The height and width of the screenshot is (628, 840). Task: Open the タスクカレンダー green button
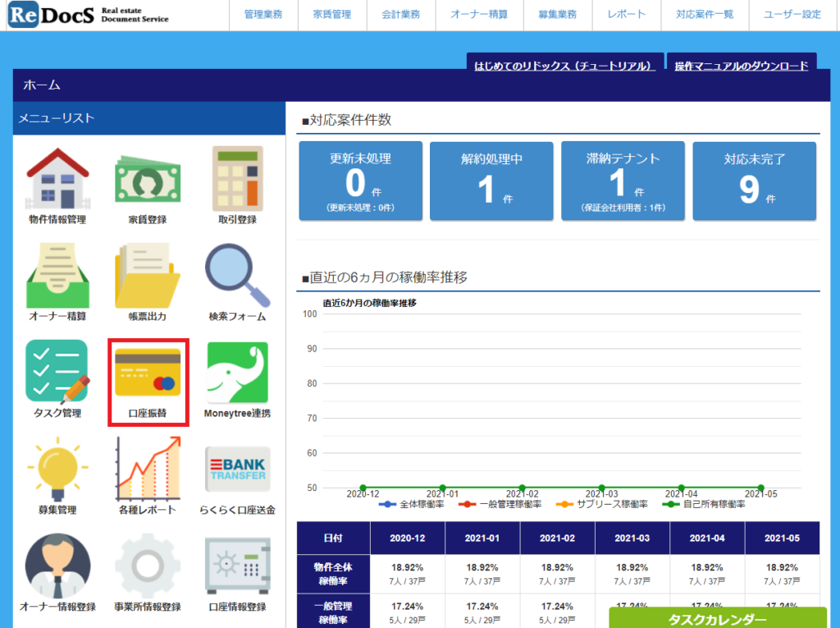[x=718, y=618]
